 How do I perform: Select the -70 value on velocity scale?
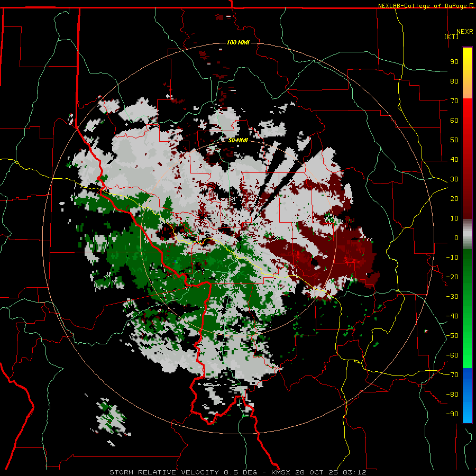pyautogui.click(x=452, y=375)
